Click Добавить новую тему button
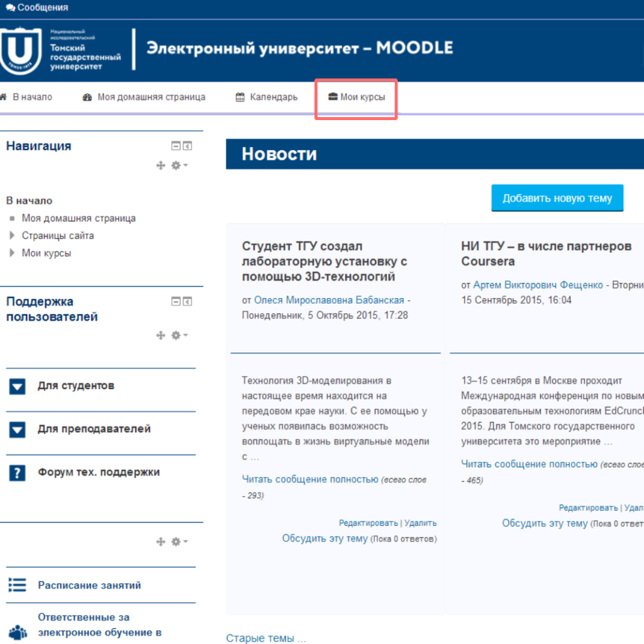Screen dimensions: 644x644 557,198
